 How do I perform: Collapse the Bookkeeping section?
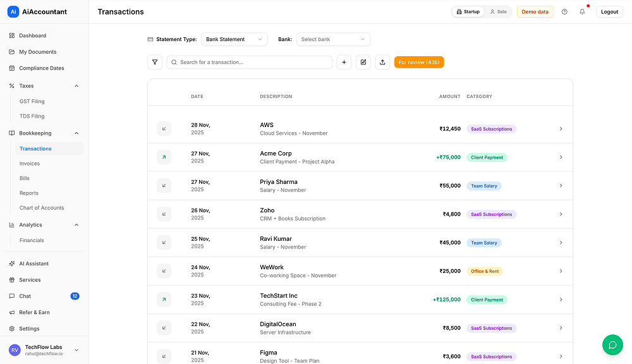[76, 133]
